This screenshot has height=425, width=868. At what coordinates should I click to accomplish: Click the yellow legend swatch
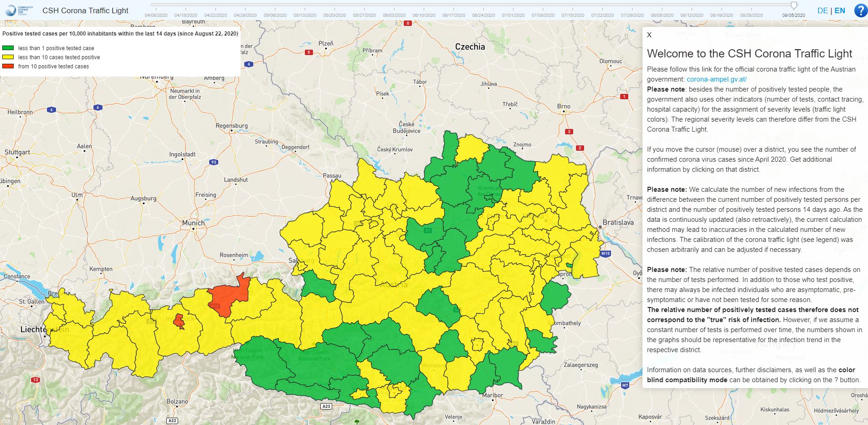tap(8, 57)
